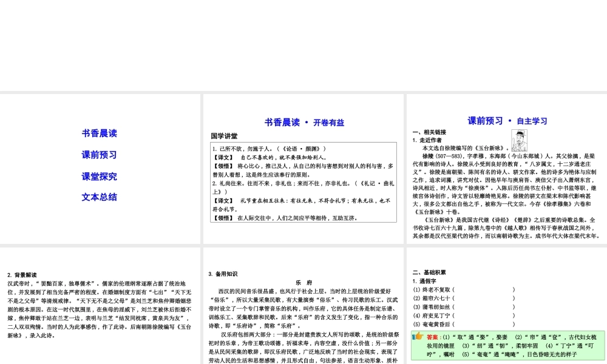Click the blank after (1) 终老不复取
Screen dimensions: 607x364
tap(484, 290)
